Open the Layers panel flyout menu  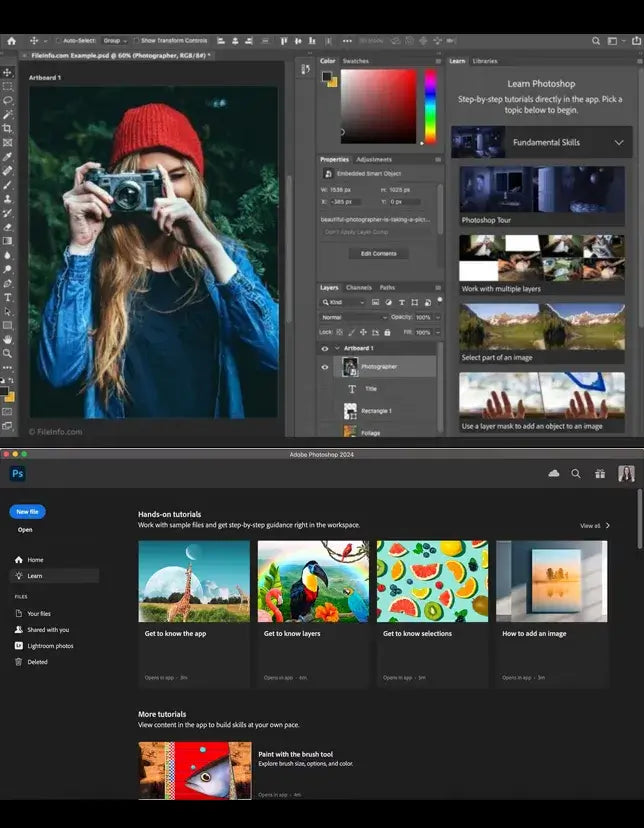438,288
